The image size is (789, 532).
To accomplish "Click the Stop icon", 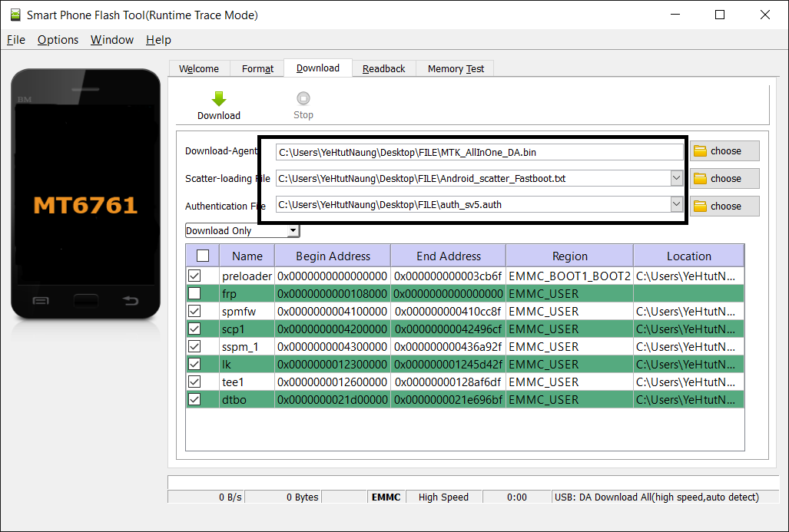I will tap(303, 98).
